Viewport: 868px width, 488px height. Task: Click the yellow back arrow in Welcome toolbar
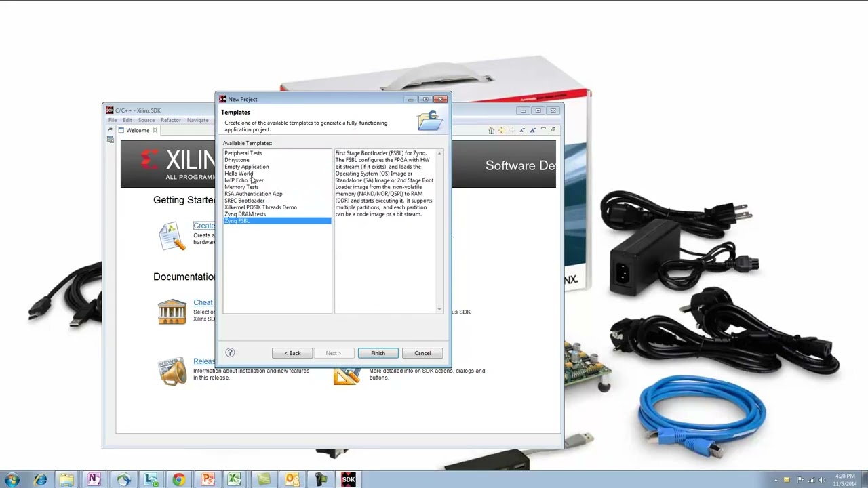(502, 130)
